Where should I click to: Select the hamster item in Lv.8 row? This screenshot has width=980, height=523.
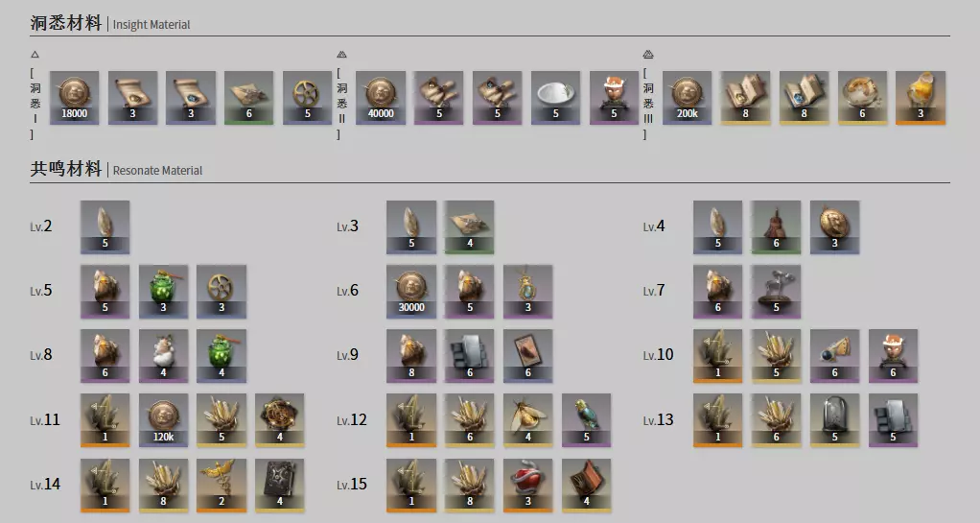point(163,356)
